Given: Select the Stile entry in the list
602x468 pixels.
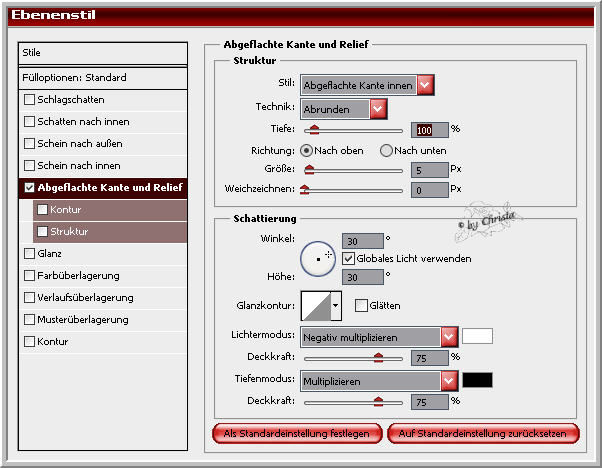Looking at the screenshot, I should click(103, 53).
